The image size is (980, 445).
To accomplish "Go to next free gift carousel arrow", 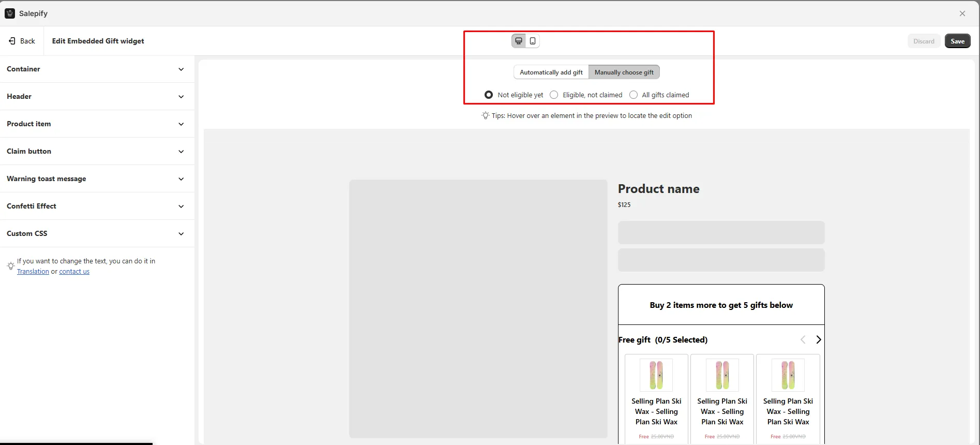I will [x=818, y=339].
